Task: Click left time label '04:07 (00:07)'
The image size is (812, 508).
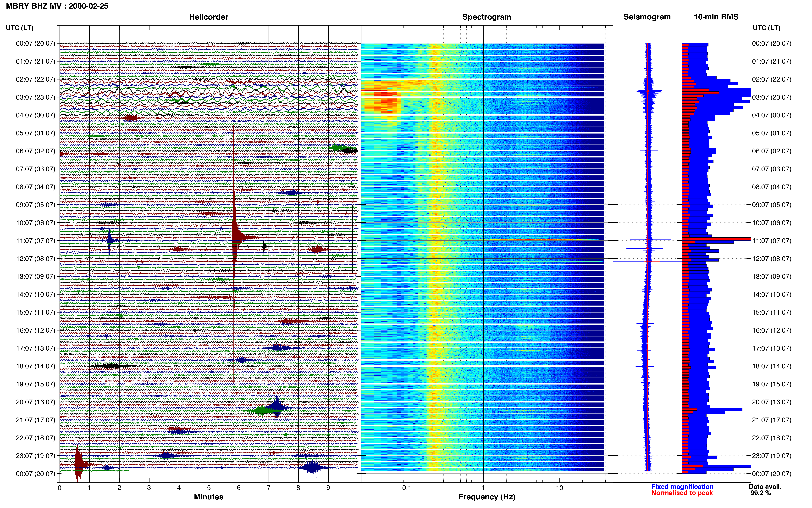Action: (x=36, y=115)
